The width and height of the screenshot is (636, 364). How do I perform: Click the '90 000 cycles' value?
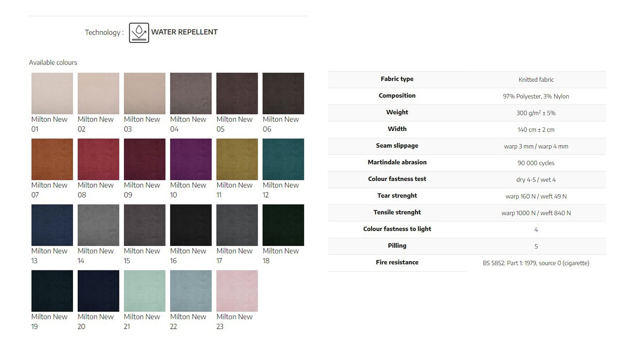point(536,163)
